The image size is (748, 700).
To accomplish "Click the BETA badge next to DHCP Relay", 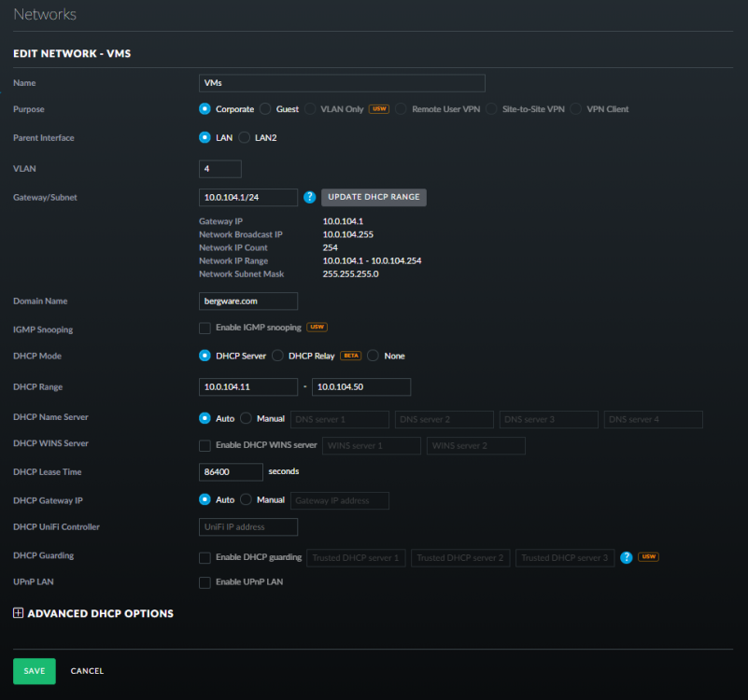I will pos(350,356).
